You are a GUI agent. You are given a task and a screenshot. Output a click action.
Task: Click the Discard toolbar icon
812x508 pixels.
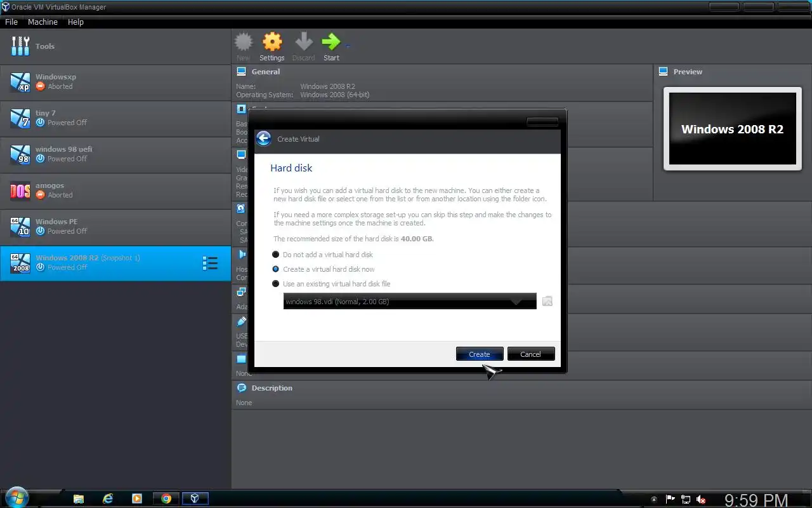tap(304, 42)
